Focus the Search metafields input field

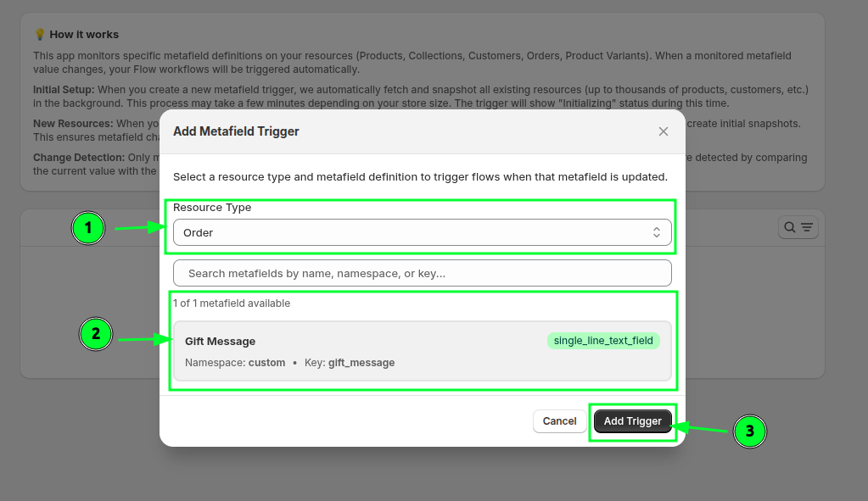pos(422,273)
